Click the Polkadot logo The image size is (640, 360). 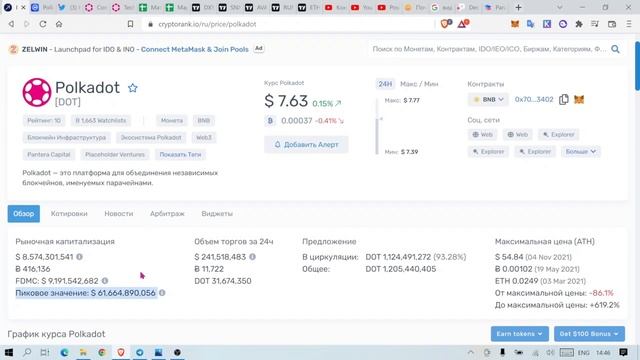click(37, 92)
